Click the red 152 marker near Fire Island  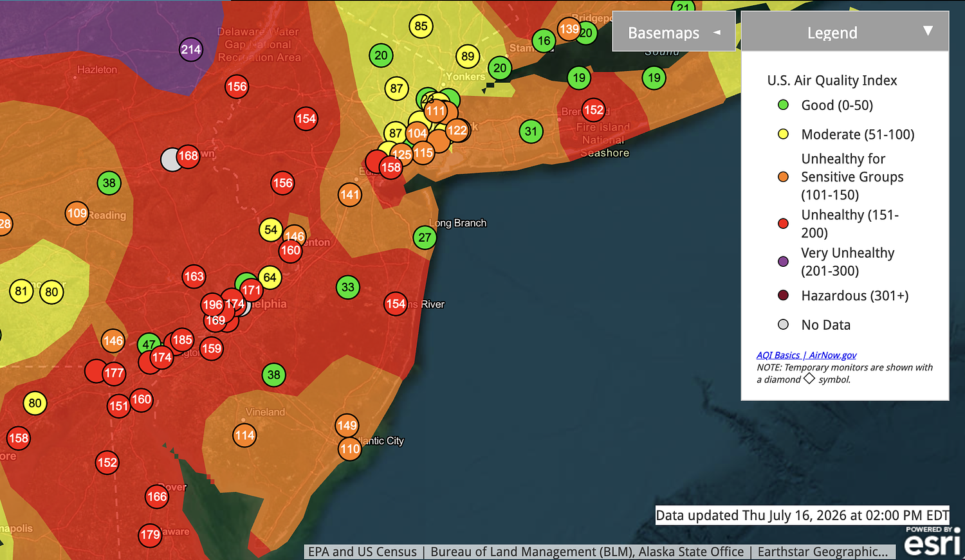593,110
